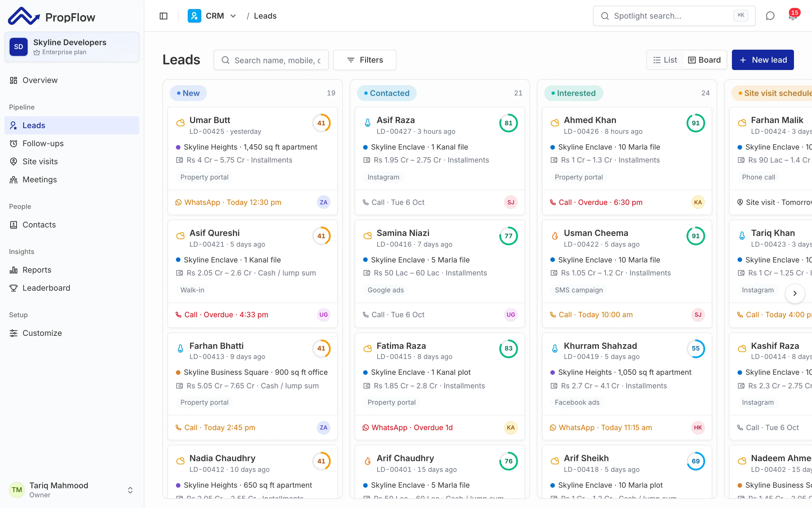Open Tariq Mahmood user menu chevron
The image size is (812, 508).
130,490
